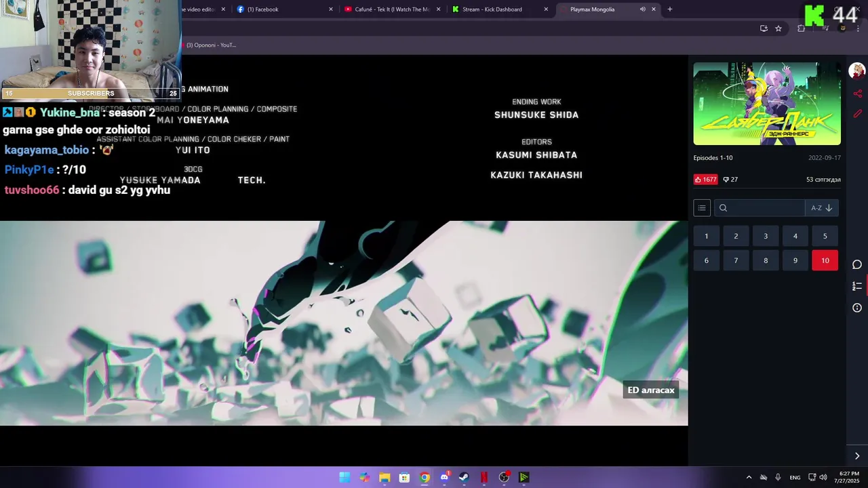The image size is (868, 488).
Task: Open Chrome's three-dot menu
Action: 856,28
